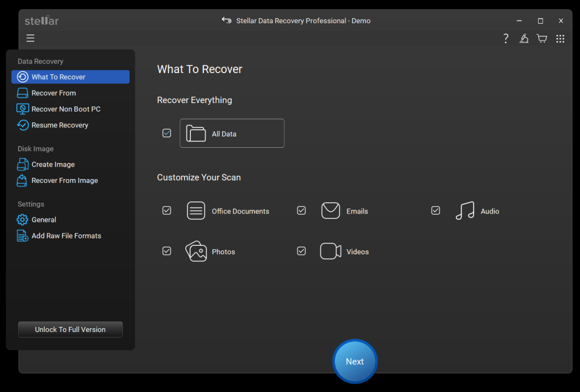Close the Stellar Data Recovery window
This screenshot has width=580, height=392.
pyautogui.click(x=561, y=21)
